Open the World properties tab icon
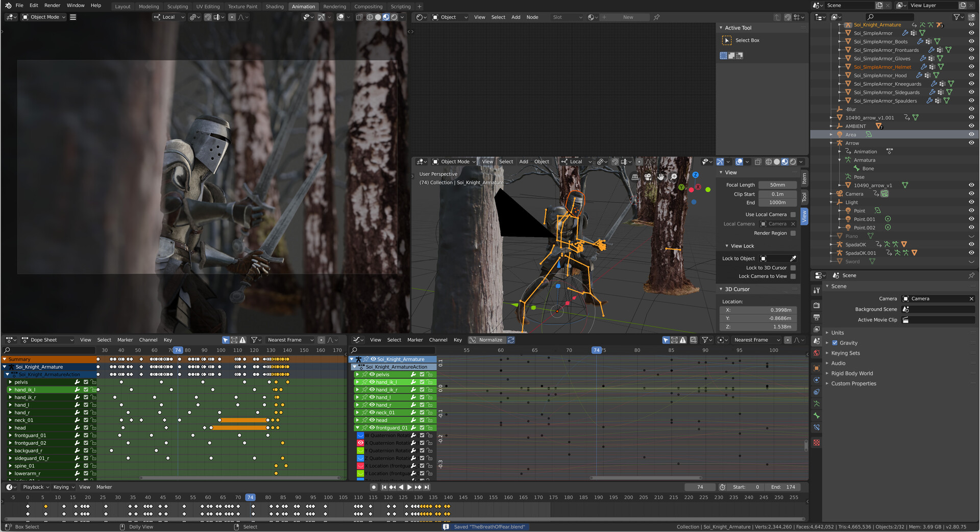The height and width of the screenshot is (532, 980). click(817, 353)
